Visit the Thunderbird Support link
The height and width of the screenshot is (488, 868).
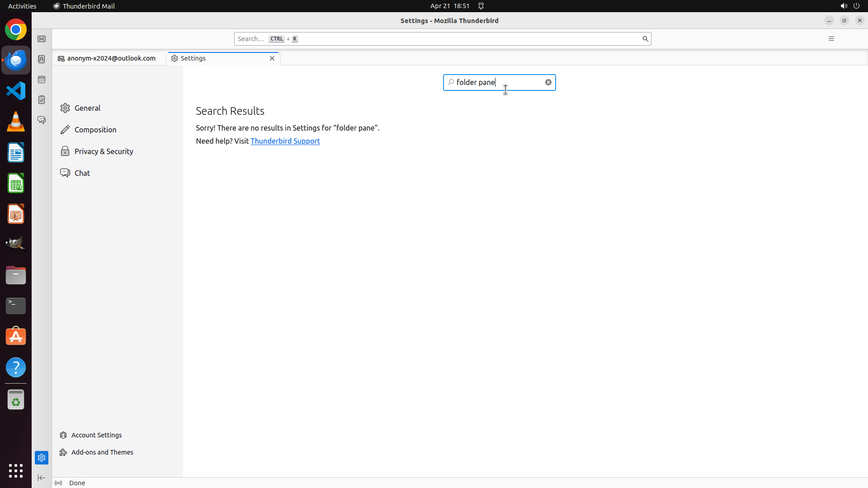[x=285, y=141]
